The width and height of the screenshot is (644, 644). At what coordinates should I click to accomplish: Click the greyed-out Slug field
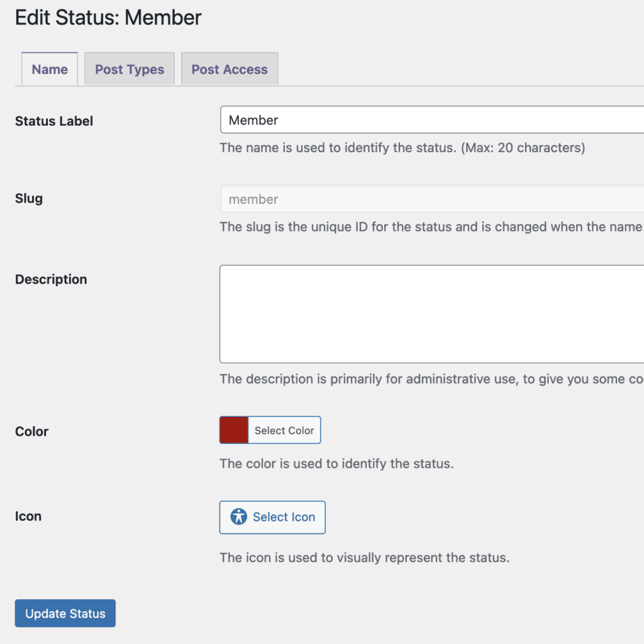pyautogui.click(x=431, y=199)
